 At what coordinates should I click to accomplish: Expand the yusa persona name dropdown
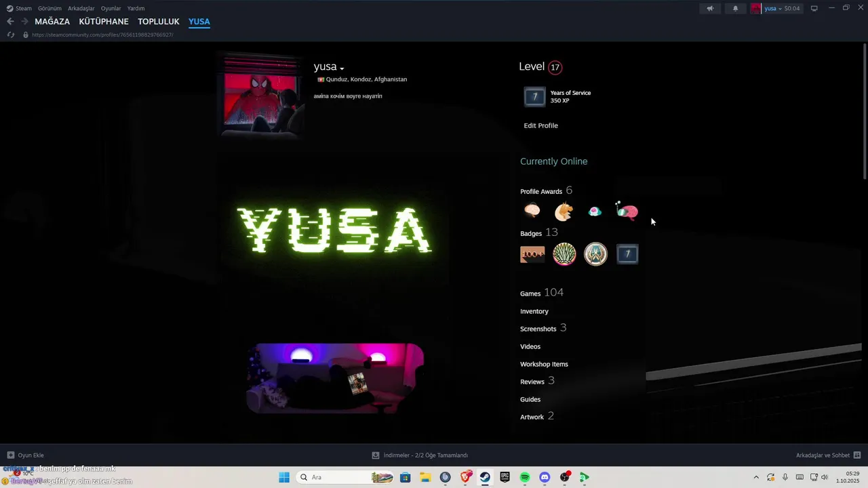(342, 68)
